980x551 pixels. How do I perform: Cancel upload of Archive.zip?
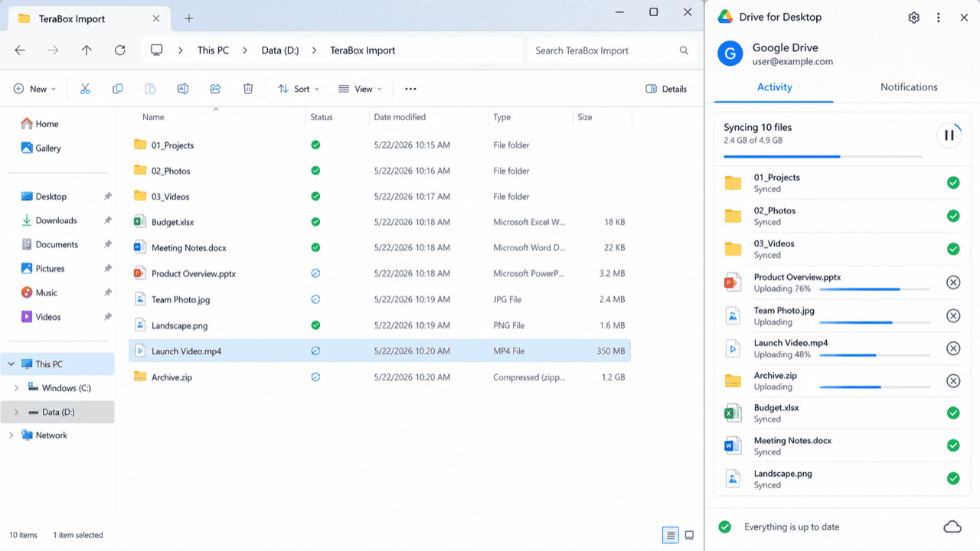point(953,380)
